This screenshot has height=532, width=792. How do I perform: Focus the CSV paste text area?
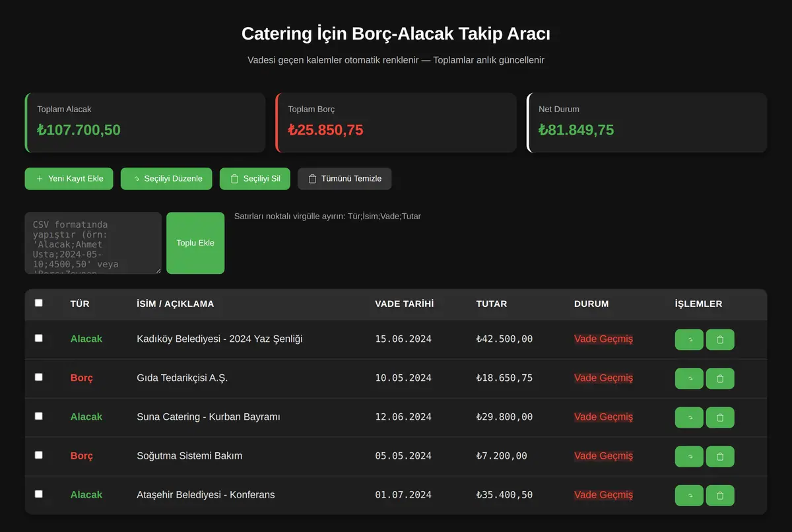pos(93,243)
